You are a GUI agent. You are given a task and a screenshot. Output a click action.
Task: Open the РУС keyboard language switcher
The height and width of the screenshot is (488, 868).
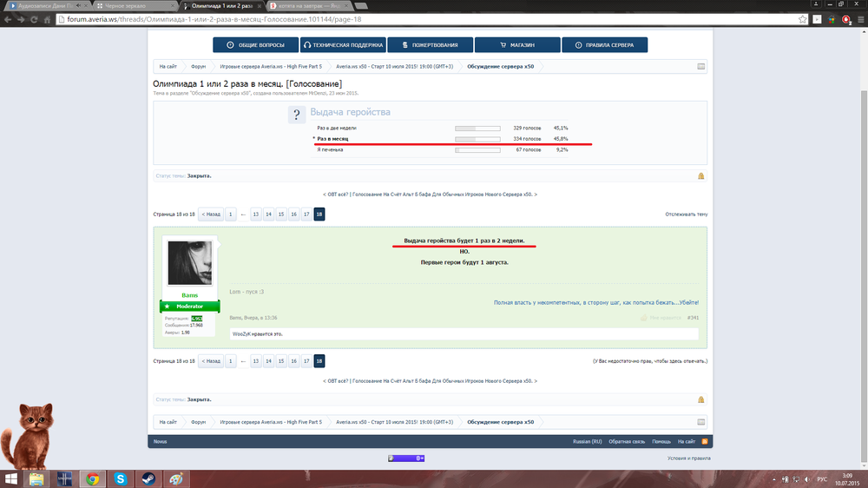(822, 478)
